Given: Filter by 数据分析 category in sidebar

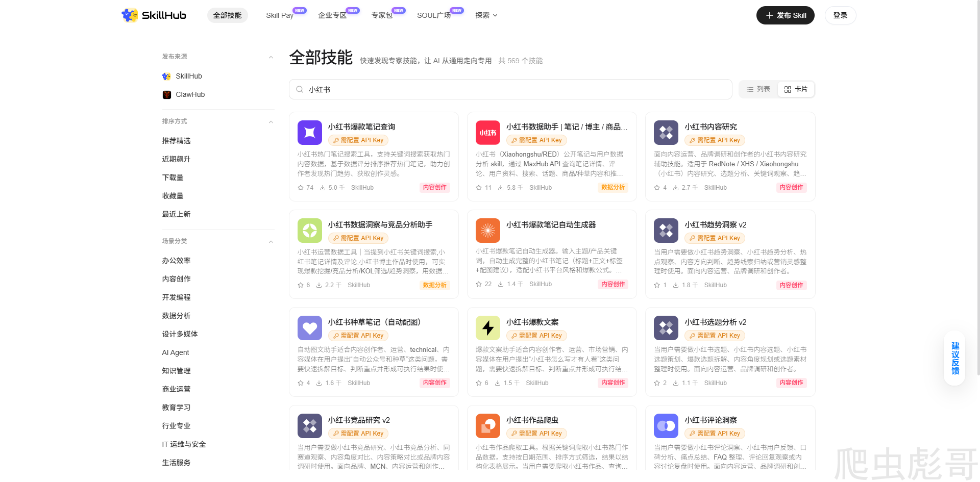Looking at the screenshot, I should (x=177, y=316).
